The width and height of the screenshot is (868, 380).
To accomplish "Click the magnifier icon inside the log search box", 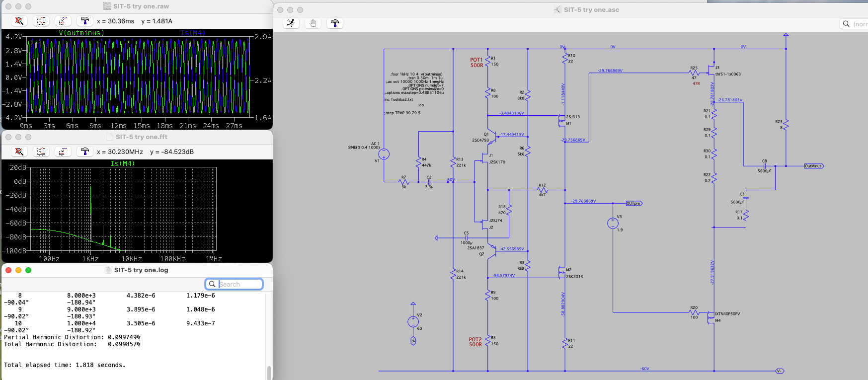I will (212, 284).
